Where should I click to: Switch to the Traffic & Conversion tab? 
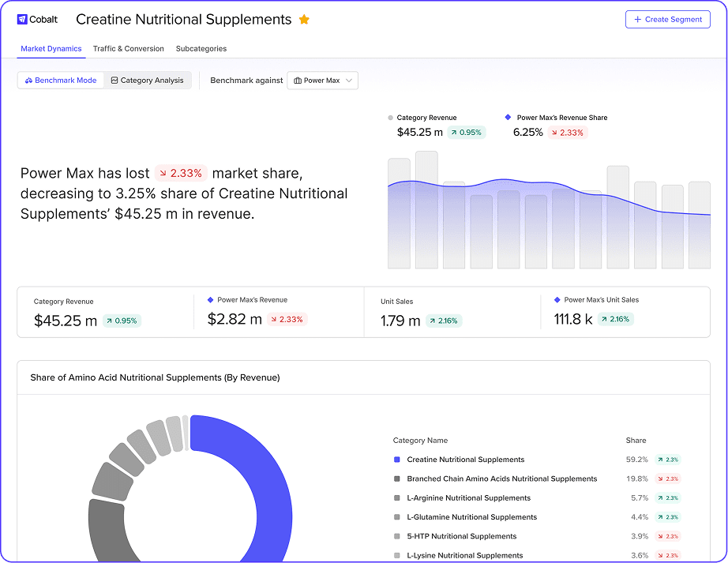128,47
